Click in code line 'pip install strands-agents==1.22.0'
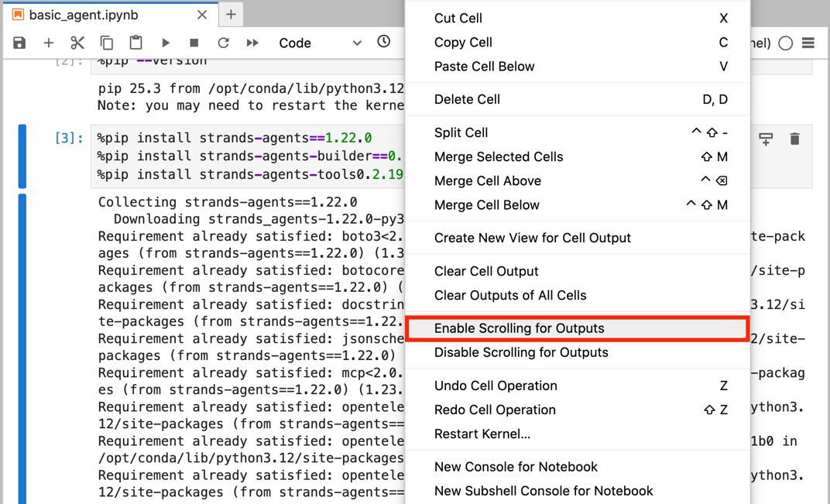 point(235,138)
